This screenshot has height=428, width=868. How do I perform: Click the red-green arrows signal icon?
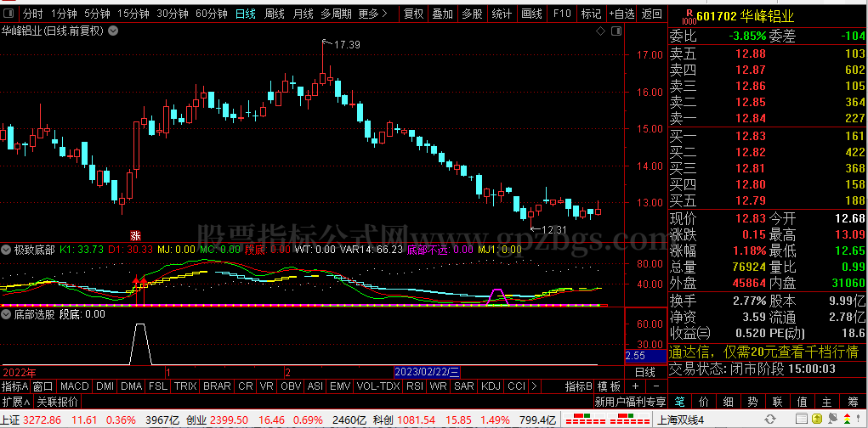click(847, 419)
